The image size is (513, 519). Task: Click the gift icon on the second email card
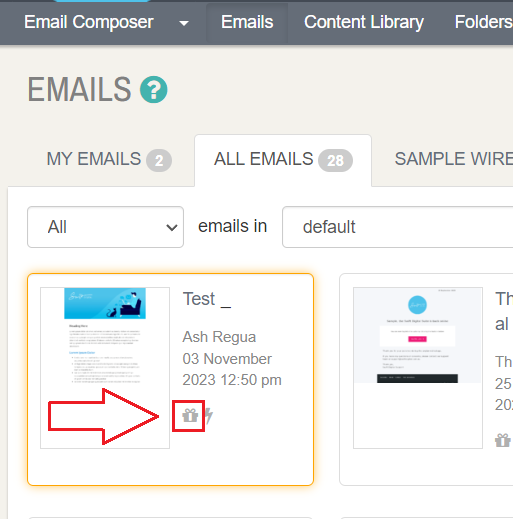tap(503, 440)
